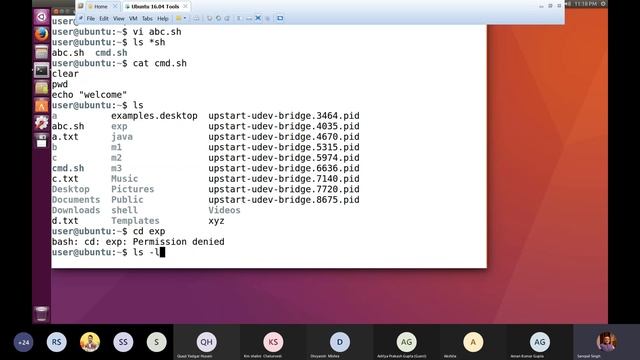Click 'd.txt' file name in listing

pyautogui.click(x=65, y=221)
